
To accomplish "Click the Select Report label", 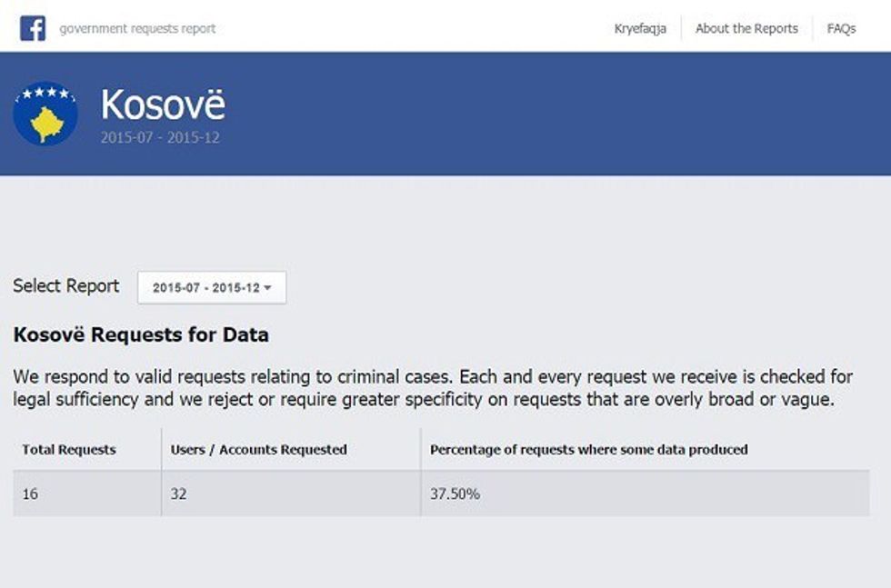I will pyautogui.click(x=66, y=286).
